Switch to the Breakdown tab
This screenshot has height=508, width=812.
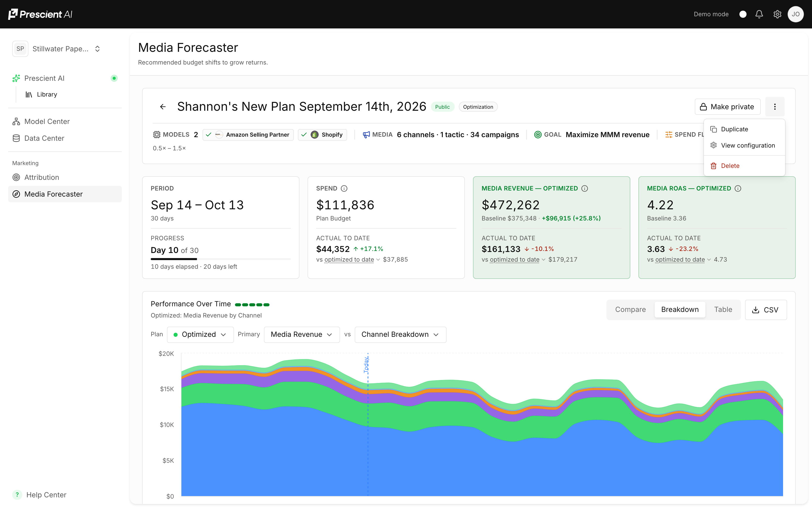point(680,309)
